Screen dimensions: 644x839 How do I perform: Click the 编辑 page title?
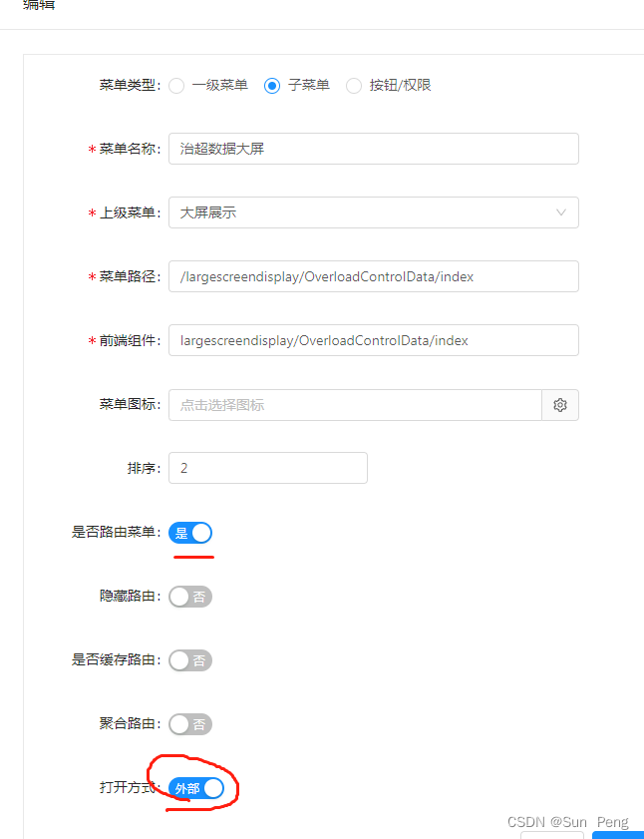click(x=37, y=6)
